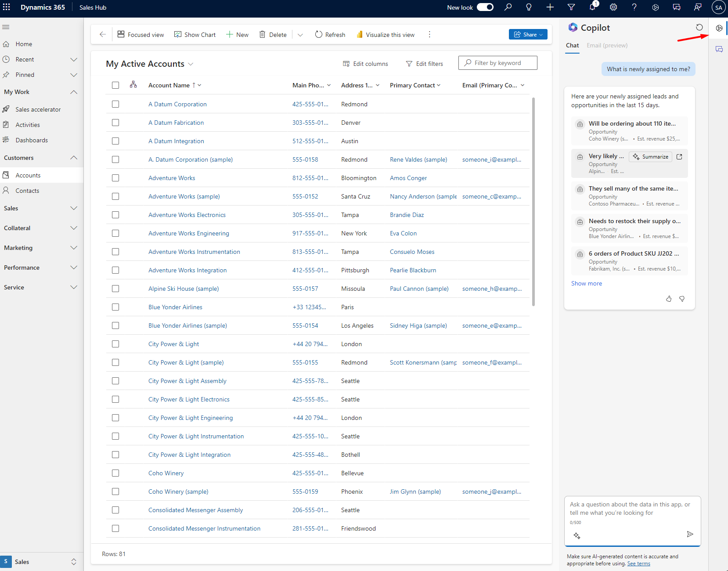Send the Copilot message with arrow icon
This screenshot has height=571, width=728.
tap(690, 534)
